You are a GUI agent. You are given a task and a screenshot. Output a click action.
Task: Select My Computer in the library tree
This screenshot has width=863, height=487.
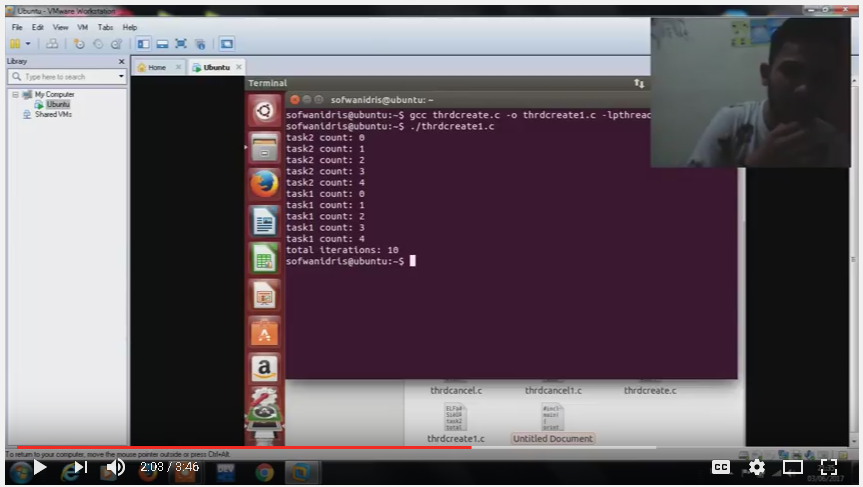point(54,94)
